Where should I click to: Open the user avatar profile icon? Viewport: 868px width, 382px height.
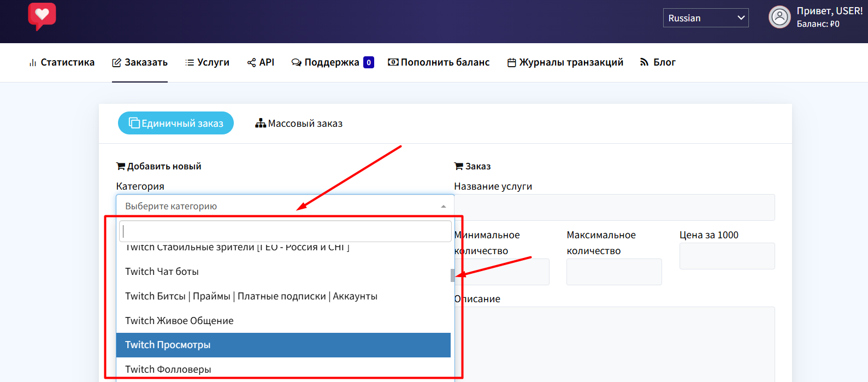coord(780,17)
